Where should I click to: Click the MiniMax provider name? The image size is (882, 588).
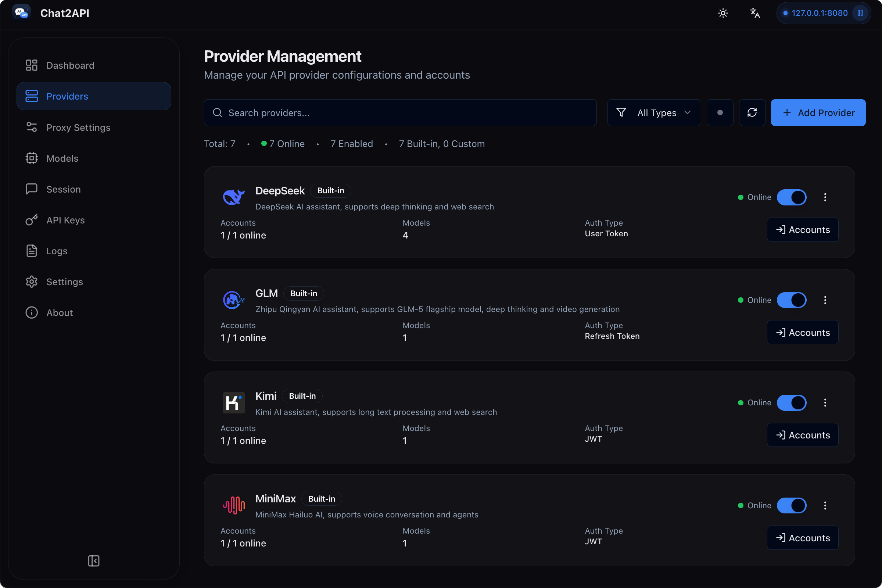(x=276, y=499)
